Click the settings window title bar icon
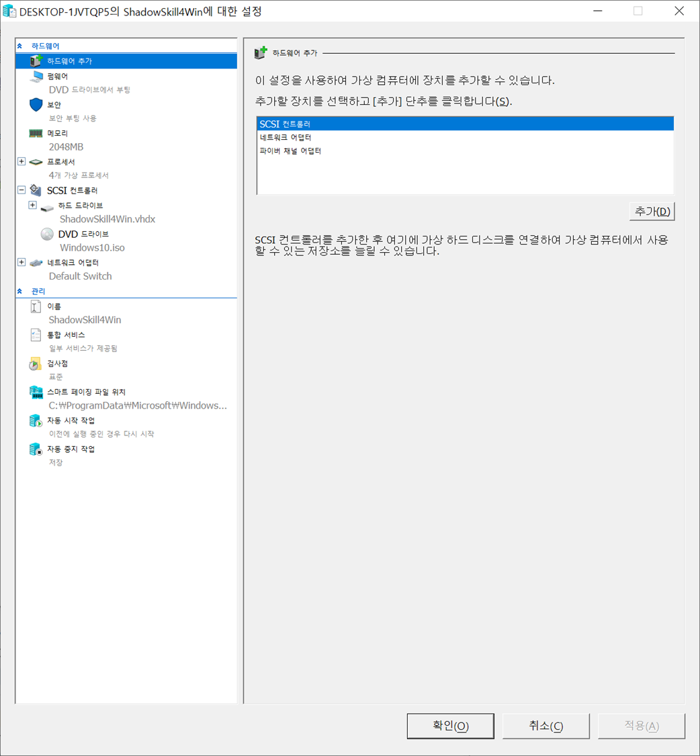Image resolution: width=700 pixels, height=756 pixels. click(x=9, y=11)
